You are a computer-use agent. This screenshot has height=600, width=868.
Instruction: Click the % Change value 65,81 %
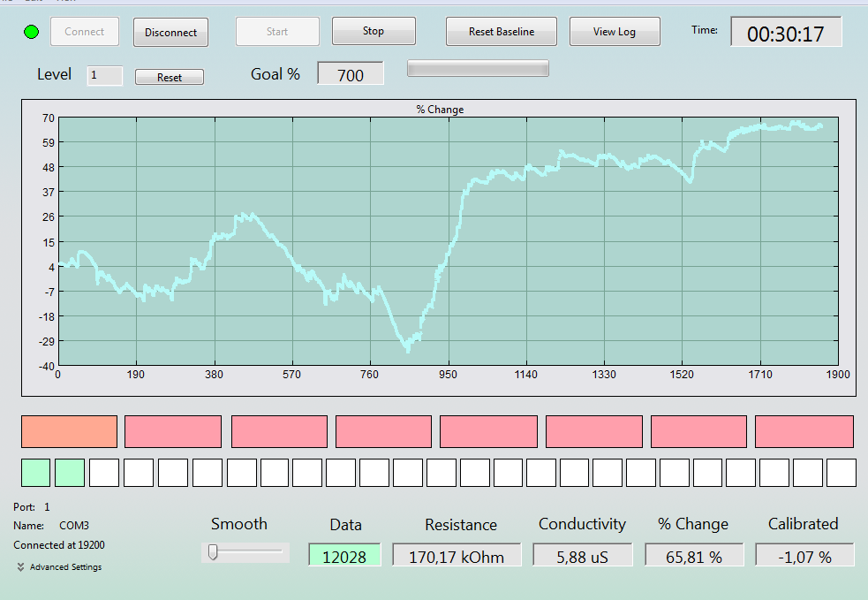point(694,555)
